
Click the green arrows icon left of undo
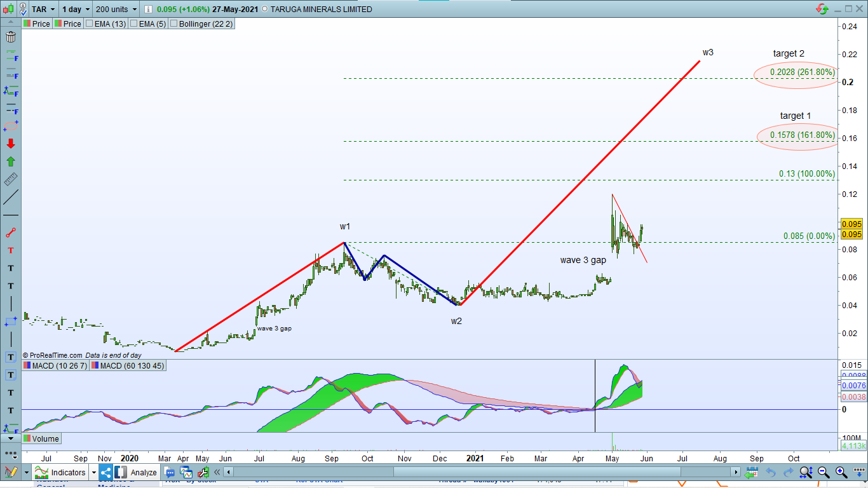(x=752, y=472)
